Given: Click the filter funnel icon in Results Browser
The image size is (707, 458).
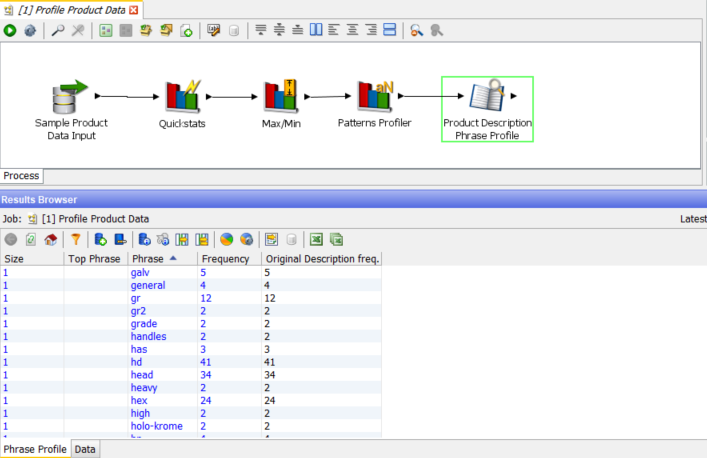Looking at the screenshot, I should [x=75, y=239].
